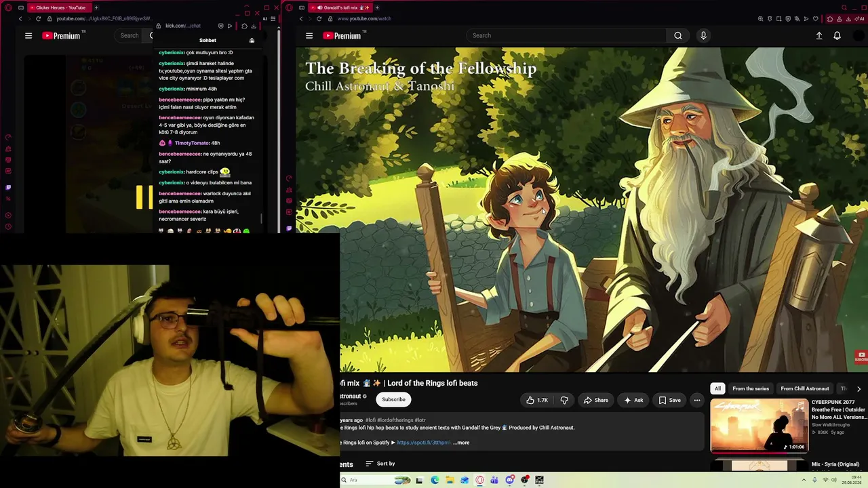Dislike the Lord of the Rings lofi video
Viewport: 868px width, 488px height.
coord(564,400)
